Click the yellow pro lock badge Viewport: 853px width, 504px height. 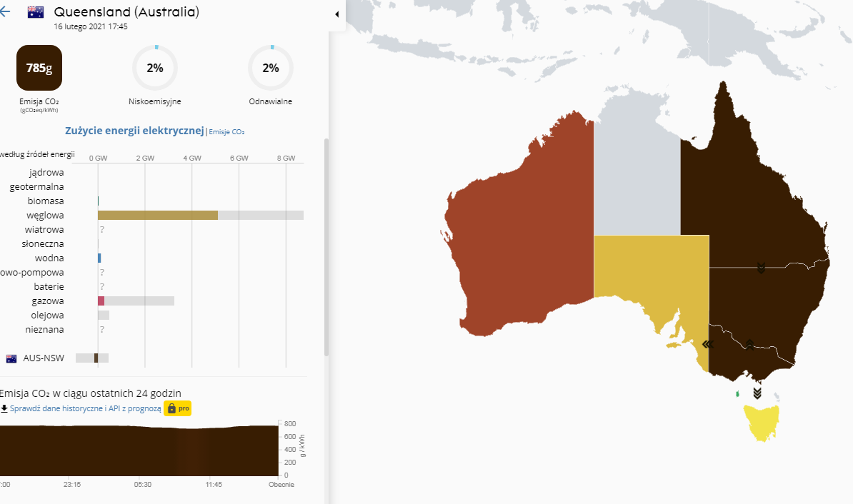coord(177,408)
